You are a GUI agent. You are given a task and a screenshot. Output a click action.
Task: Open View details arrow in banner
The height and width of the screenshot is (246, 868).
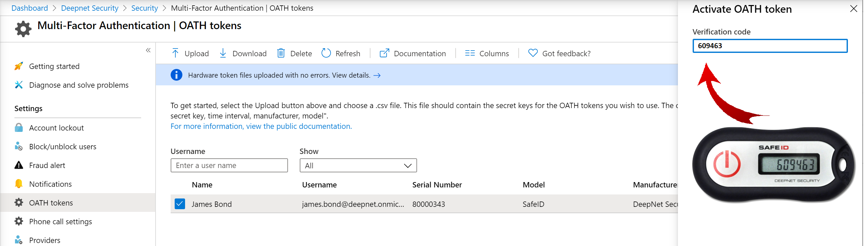tap(377, 75)
